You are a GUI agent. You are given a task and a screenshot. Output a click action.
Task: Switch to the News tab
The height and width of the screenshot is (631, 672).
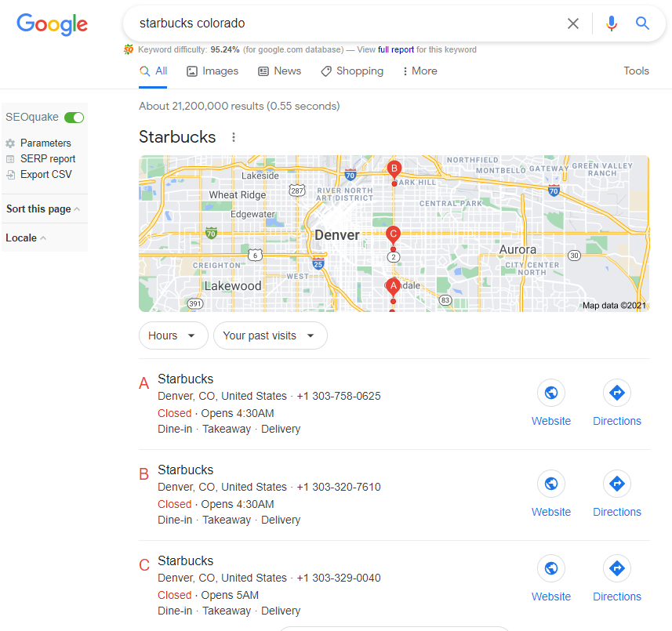[x=279, y=71]
